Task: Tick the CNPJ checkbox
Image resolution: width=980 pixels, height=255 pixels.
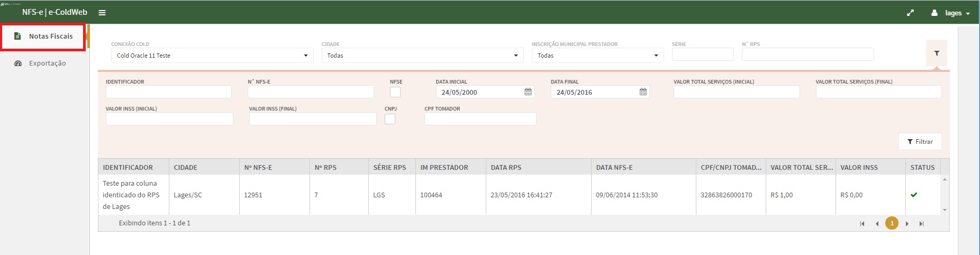Action: click(390, 119)
